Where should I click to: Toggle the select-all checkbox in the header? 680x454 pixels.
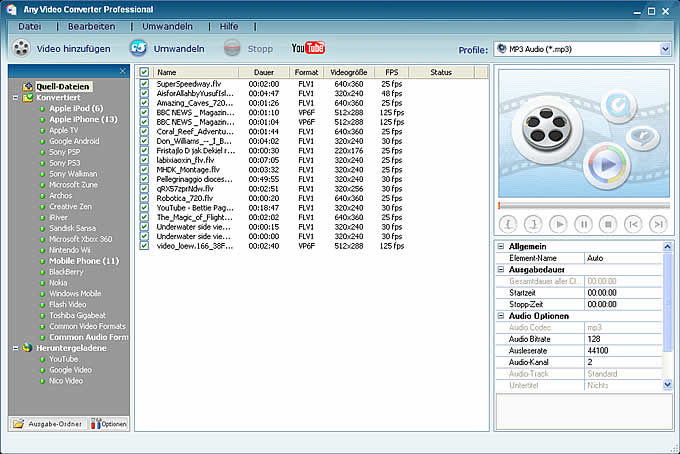144,72
